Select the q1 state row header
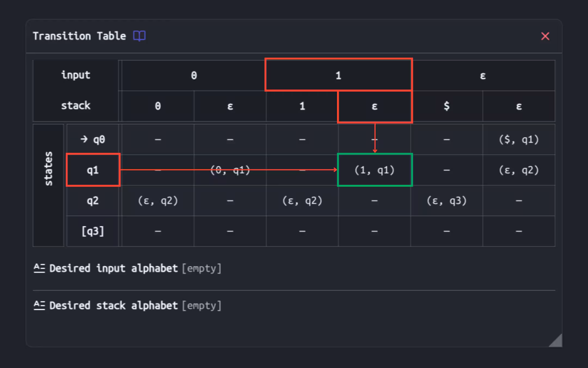This screenshot has height=368, width=588. 93,170
